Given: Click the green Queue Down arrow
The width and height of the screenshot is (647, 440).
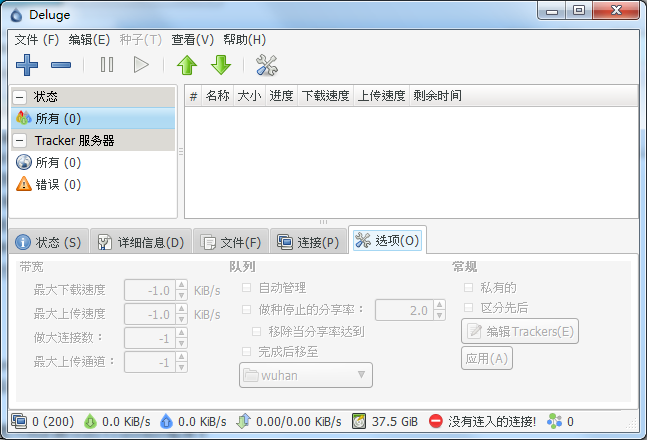Looking at the screenshot, I should coord(221,65).
